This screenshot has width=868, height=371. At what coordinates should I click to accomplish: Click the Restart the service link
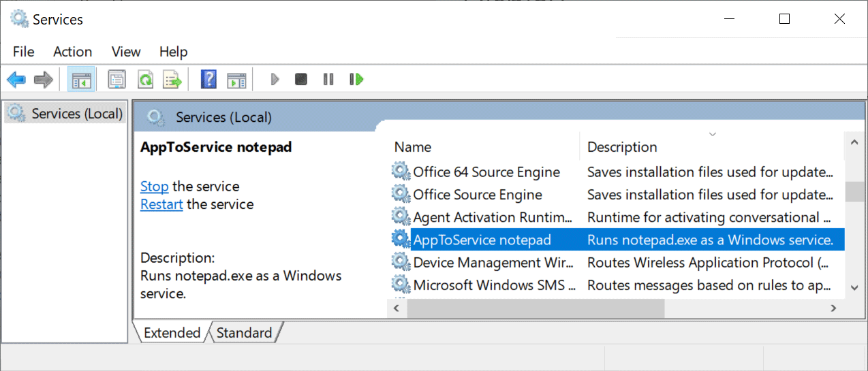coord(161,204)
